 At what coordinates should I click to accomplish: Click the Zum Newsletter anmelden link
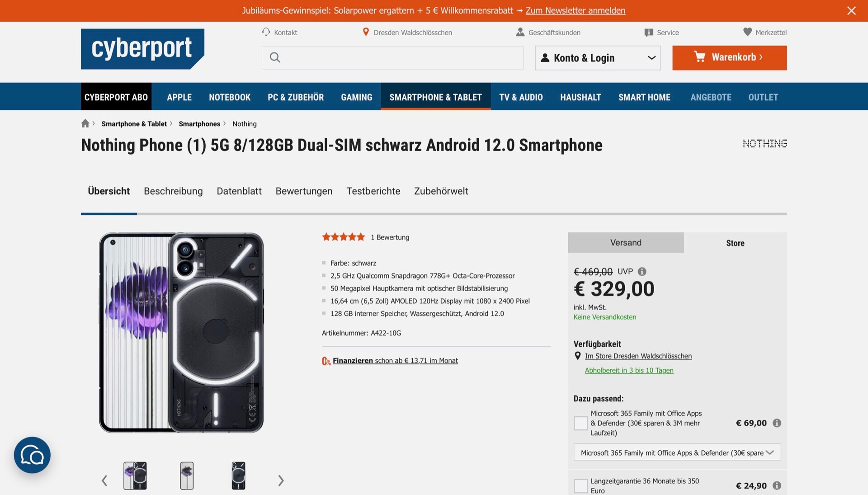pyautogui.click(x=575, y=10)
